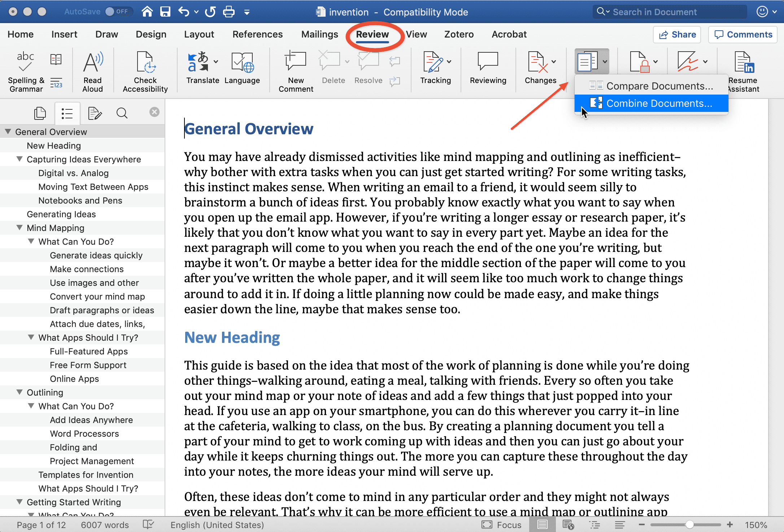Print the document using the printer icon
The height and width of the screenshot is (532, 784).
click(228, 12)
